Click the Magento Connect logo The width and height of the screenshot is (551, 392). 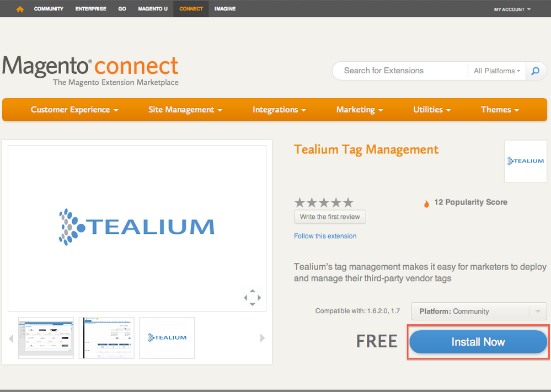tap(90, 71)
